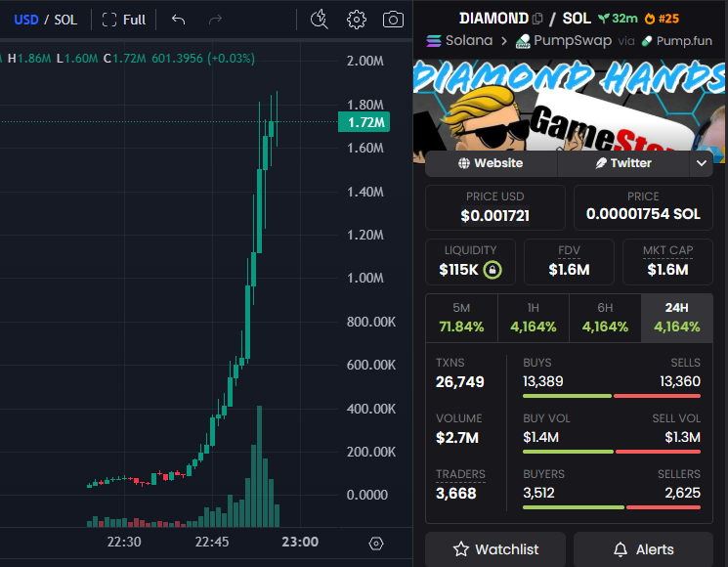Click the buyers versus sellers ratio bar
Image resolution: width=728 pixels, height=567 pixels.
click(612, 507)
